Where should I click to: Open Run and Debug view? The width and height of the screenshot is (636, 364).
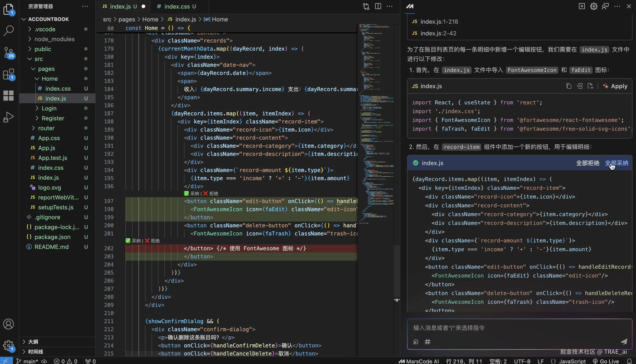point(8,117)
